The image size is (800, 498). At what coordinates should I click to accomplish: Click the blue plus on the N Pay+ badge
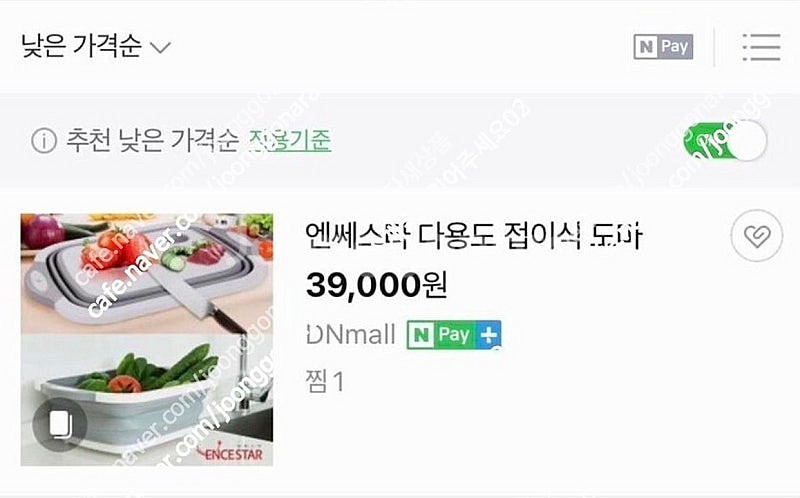(x=488, y=335)
